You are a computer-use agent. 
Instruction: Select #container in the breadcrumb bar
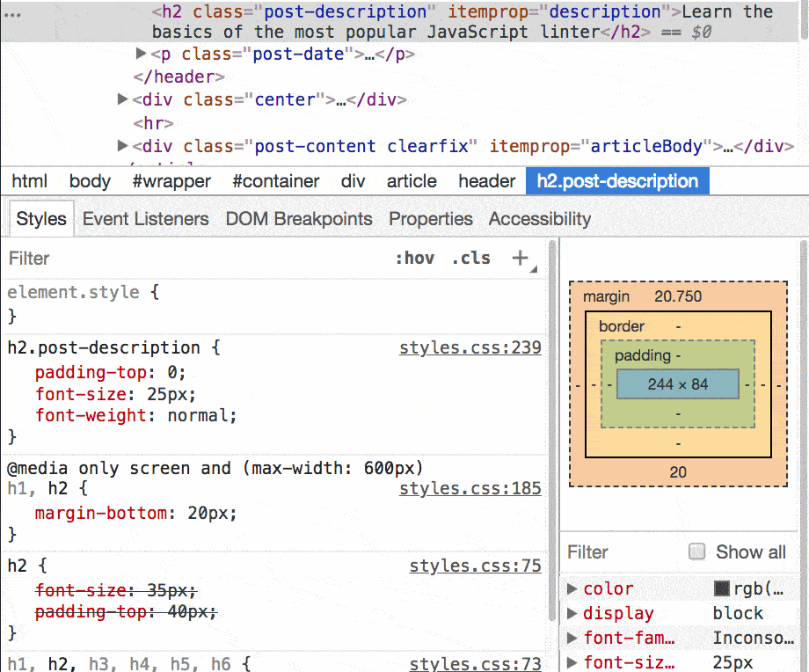pyautogui.click(x=275, y=181)
